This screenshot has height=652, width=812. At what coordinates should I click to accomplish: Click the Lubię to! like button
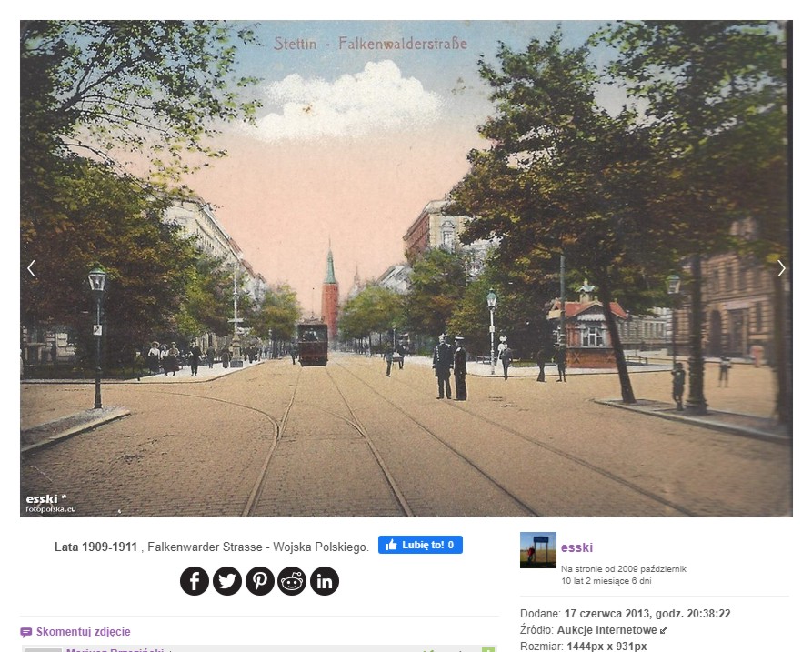pos(420,545)
